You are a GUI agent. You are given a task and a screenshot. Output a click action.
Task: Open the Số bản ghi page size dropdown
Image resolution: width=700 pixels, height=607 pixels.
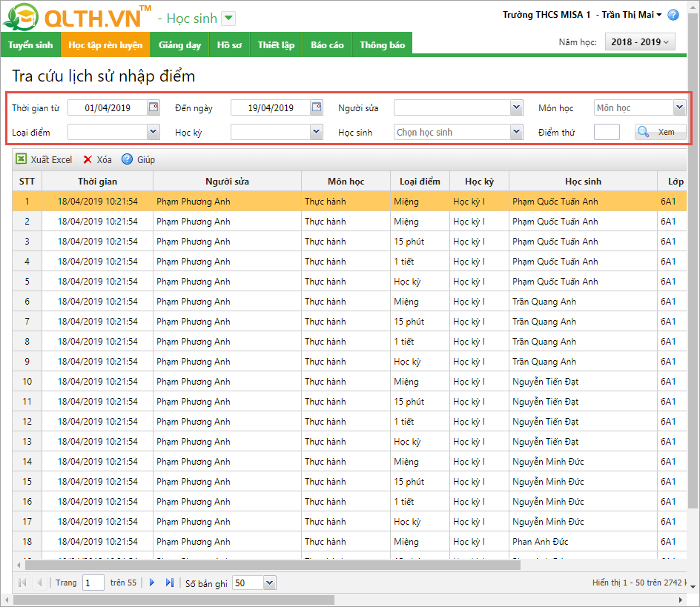(x=269, y=583)
